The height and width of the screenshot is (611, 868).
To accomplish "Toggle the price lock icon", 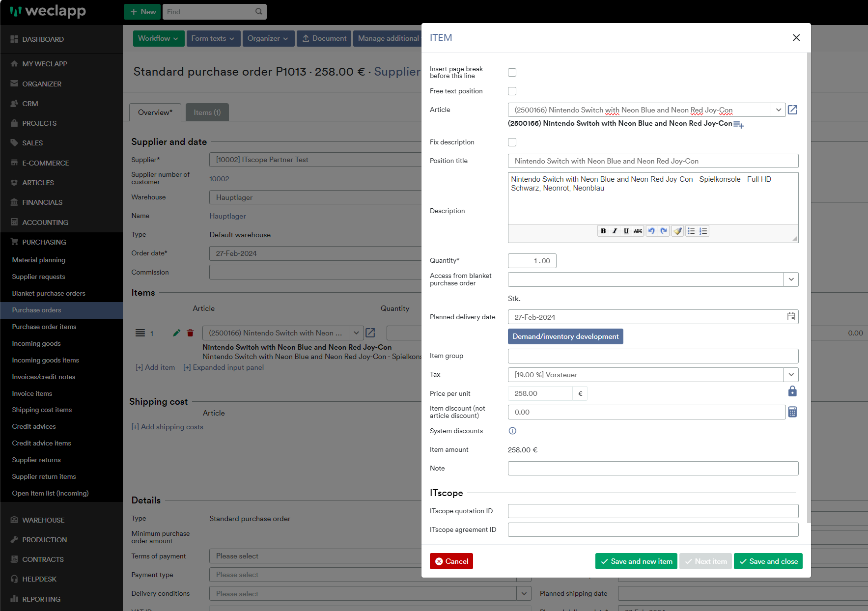I will [792, 391].
